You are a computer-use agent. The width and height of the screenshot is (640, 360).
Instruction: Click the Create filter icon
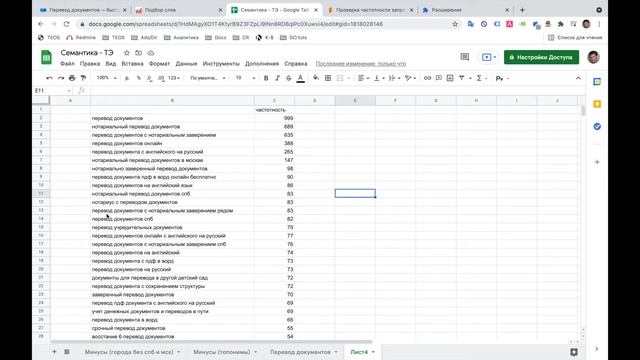coord(462,78)
